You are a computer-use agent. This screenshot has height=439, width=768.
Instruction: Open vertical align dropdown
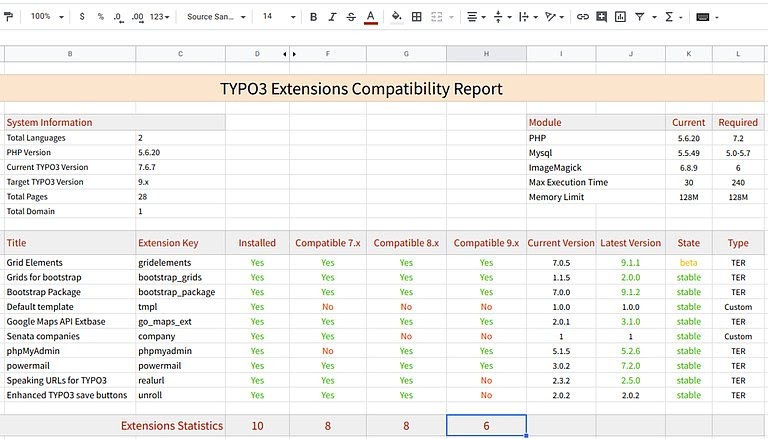pyautogui.click(x=502, y=17)
